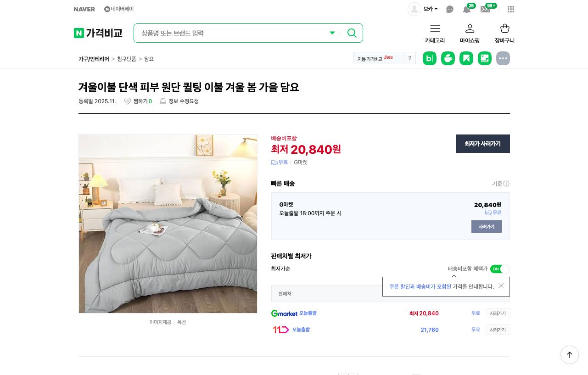
Task: Click the green search magnifier button
Action: [352, 33]
